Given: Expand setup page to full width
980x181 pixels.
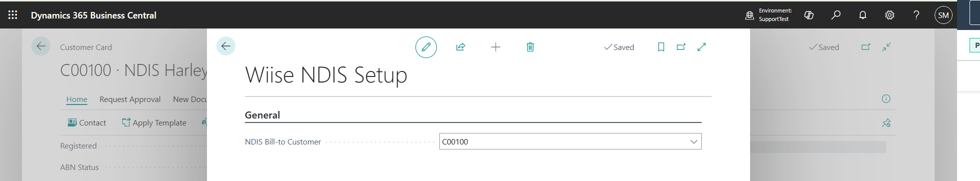Looking at the screenshot, I should [x=701, y=47].
